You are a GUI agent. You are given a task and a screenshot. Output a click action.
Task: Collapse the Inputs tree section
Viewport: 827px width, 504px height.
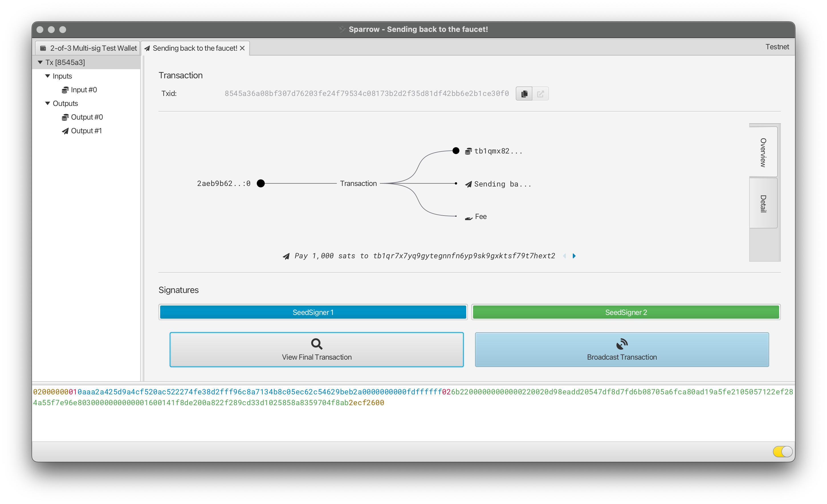[x=48, y=76]
